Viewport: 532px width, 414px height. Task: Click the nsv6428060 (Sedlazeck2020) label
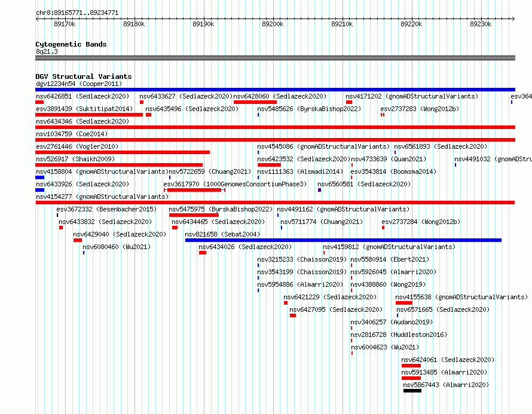tap(280, 96)
